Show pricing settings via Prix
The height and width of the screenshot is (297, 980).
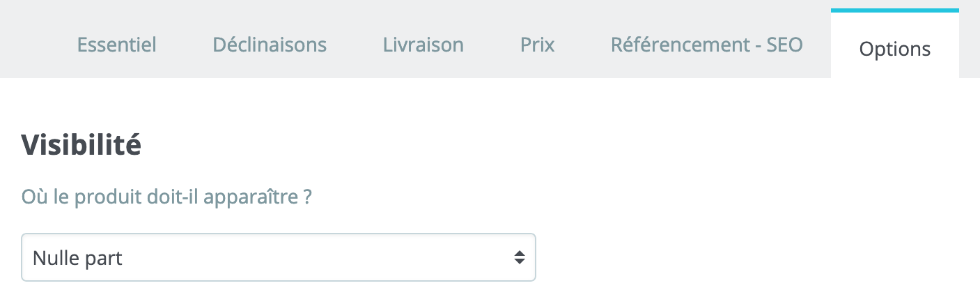pos(537,45)
